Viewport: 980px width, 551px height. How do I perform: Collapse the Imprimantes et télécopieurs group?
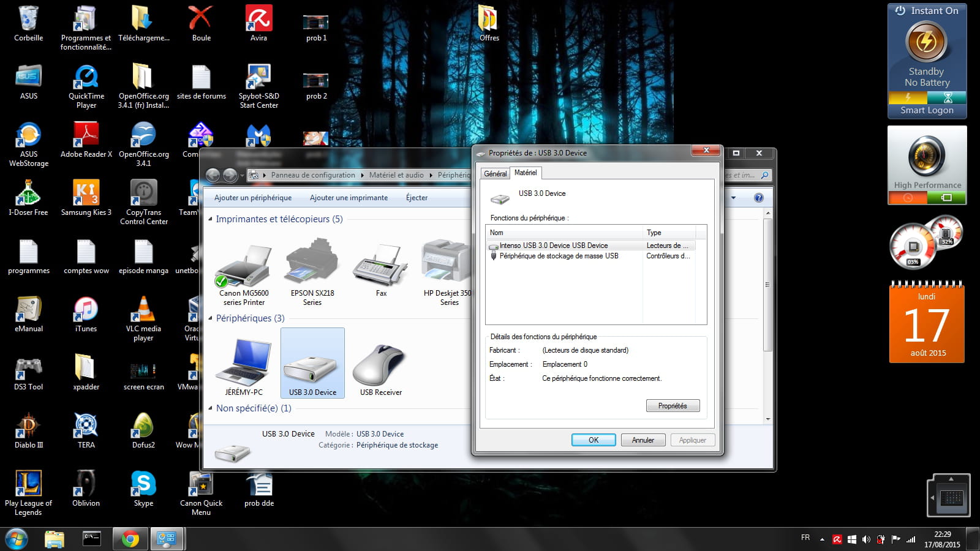point(211,219)
